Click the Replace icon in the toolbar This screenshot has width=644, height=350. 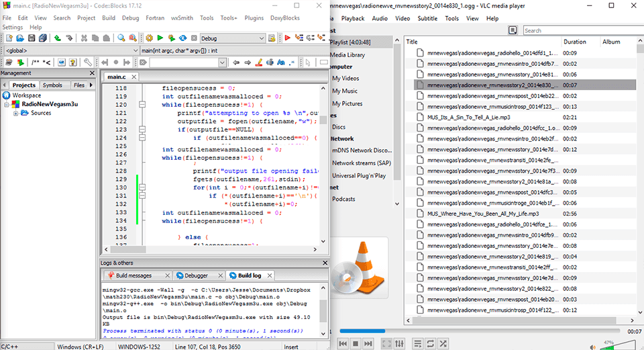tap(133, 38)
